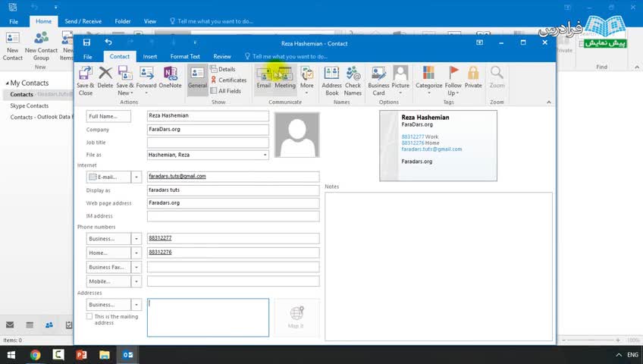Click the Map It button
This screenshot has height=364, width=643.
pos(296,318)
